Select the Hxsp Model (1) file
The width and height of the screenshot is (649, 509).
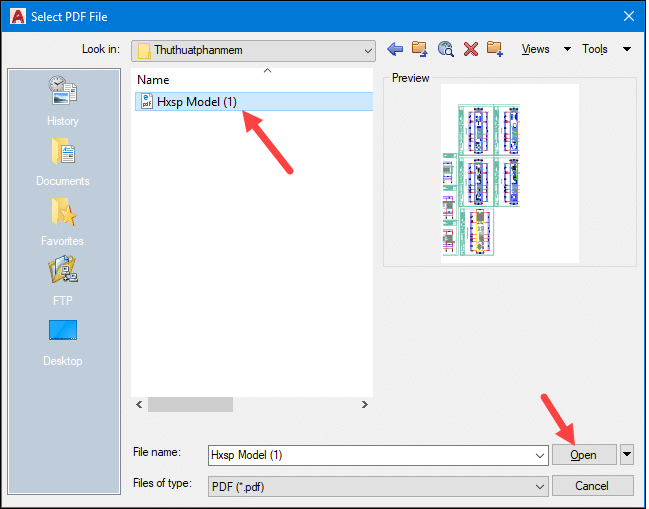tap(195, 101)
